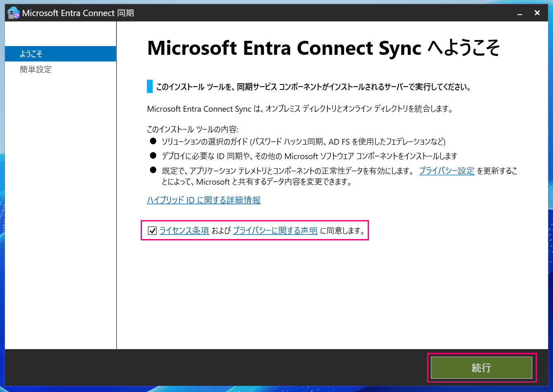The width and height of the screenshot is (553, 392).
Task: Click the text オンプレミス ディレクトリとオンライン ディレクトリを統合します
Action: coord(359,109)
